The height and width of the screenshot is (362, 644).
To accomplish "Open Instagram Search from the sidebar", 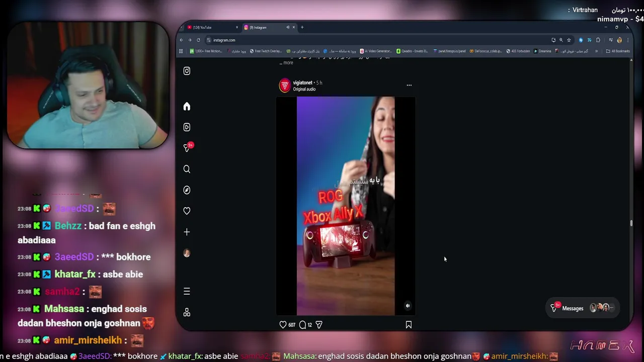I will pyautogui.click(x=187, y=169).
